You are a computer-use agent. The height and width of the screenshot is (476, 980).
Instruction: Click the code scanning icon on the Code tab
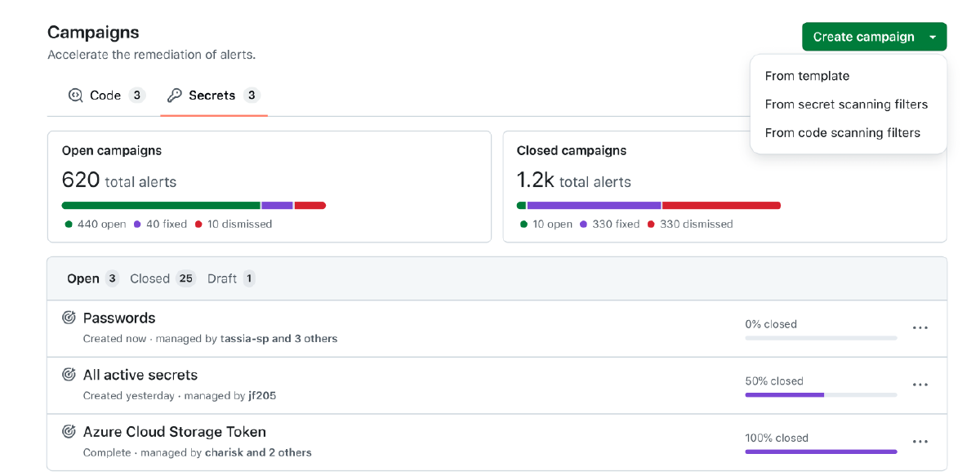pyautogui.click(x=76, y=96)
